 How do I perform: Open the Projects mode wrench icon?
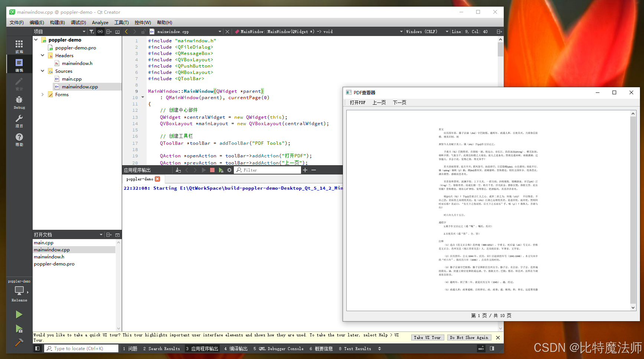point(19,121)
